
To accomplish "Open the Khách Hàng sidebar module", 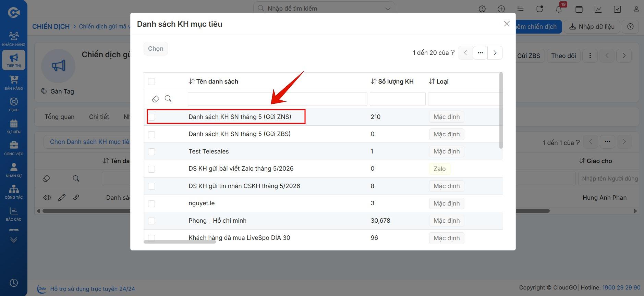I will point(14,39).
